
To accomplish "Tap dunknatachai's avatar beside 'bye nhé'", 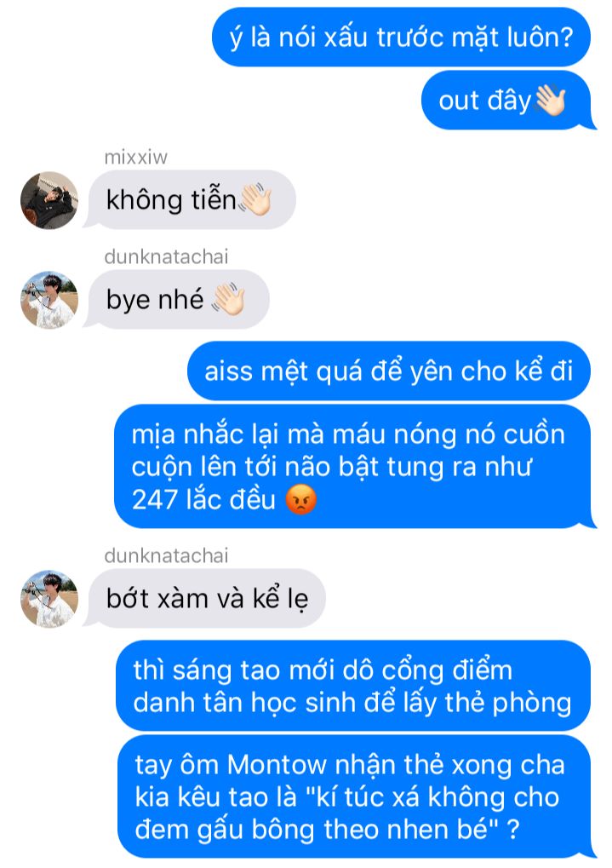I will pos(49,300).
